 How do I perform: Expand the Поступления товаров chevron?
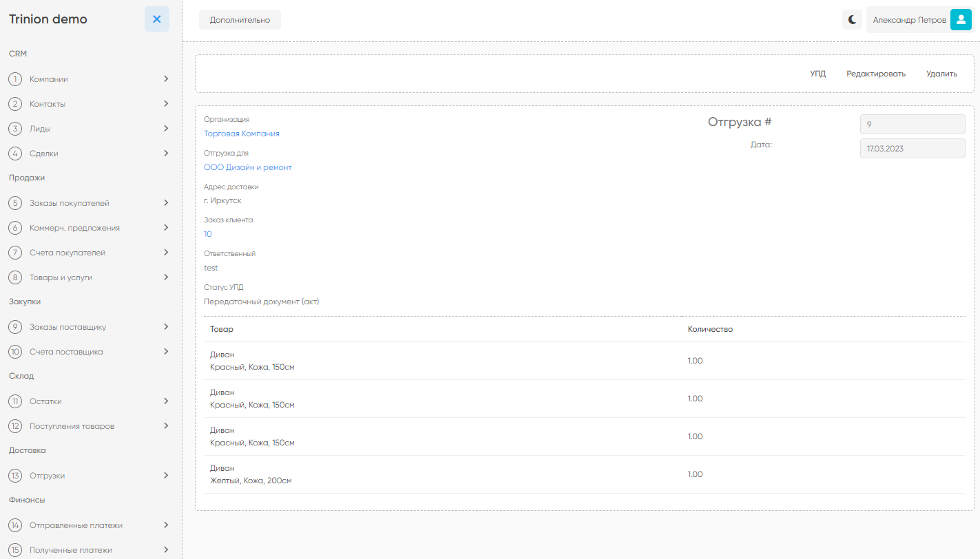pyautogui.click(x=166, y=425)
